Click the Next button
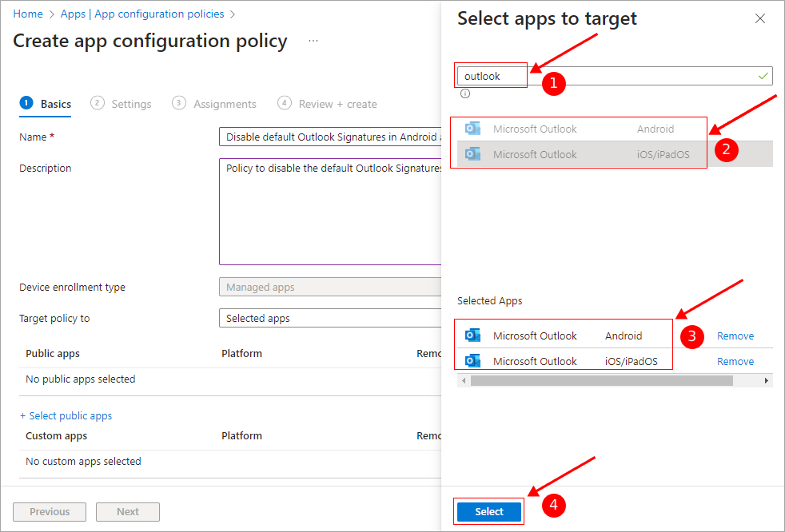The width and height of the screenshot is (785, 532). point(128,512)
